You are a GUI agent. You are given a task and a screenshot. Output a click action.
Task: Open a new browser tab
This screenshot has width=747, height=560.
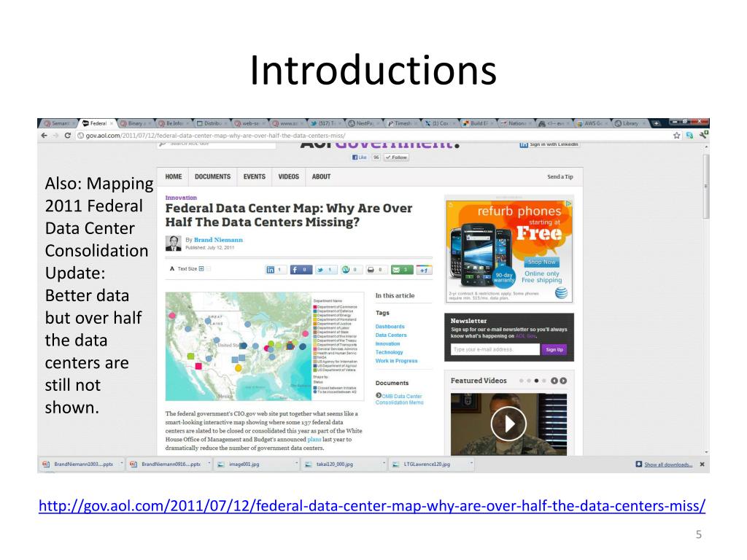coord(656,123)
